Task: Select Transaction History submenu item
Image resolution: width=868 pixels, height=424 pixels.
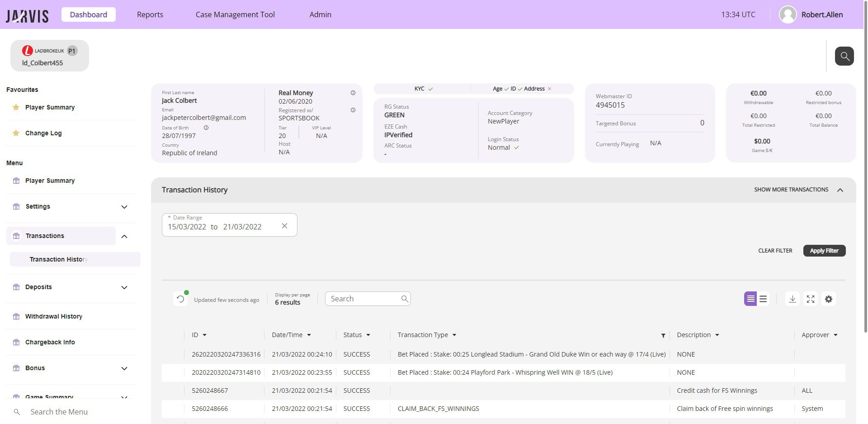Action: pos(75,259)
